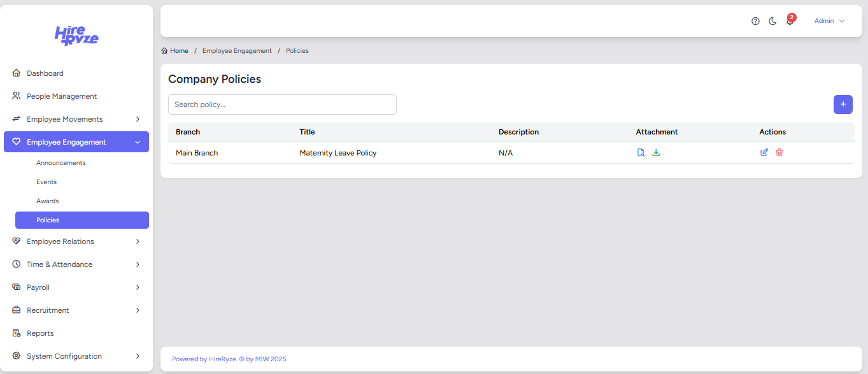868x374 pixels.
Task: Go to the Awards submenu item
Action: pyautogui.click(x=48, y=201)
